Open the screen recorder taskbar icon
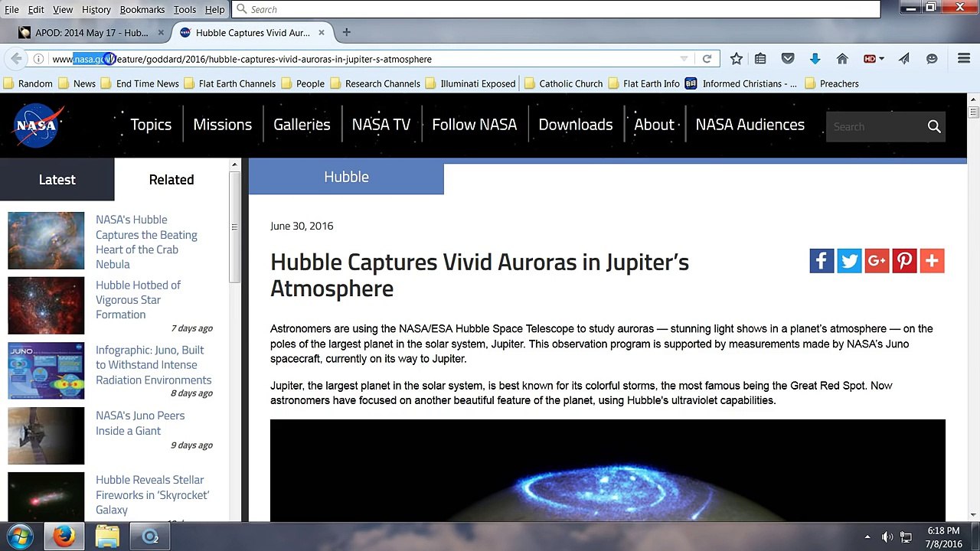Screen dimensions: 980x551 point(150,536)
